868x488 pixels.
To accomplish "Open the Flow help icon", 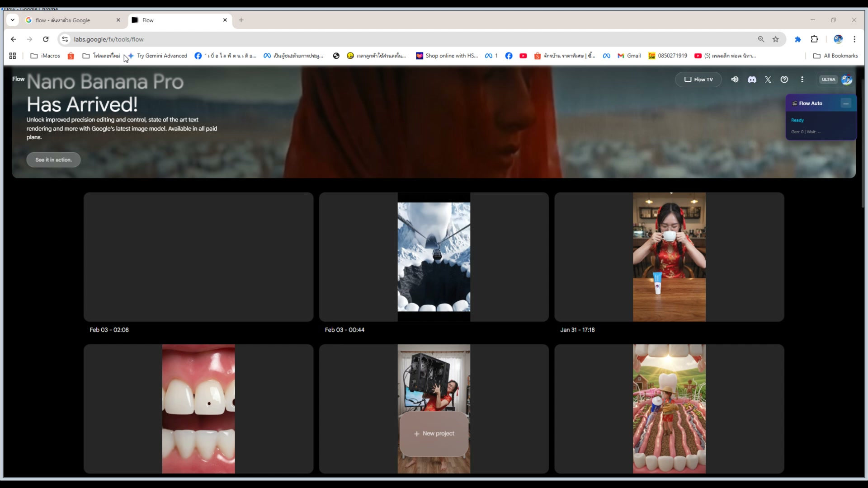I will [x=784, y=79].
